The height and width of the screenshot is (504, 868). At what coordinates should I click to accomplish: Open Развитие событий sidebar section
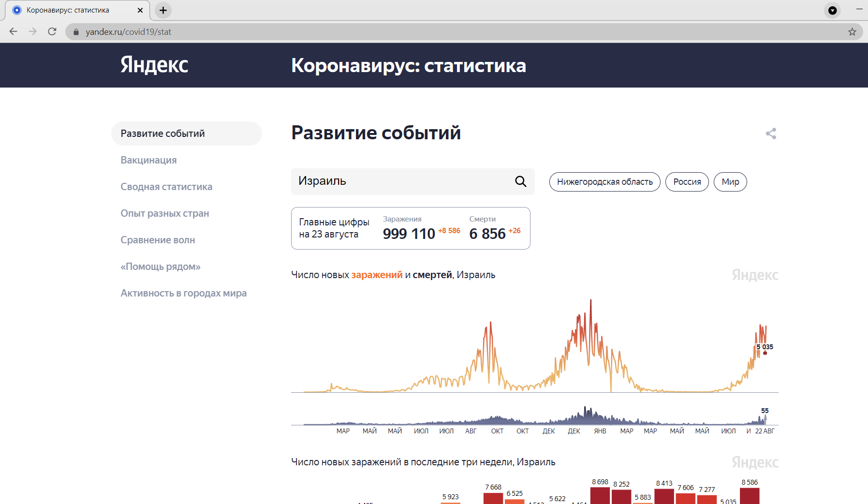pos(186,133)
